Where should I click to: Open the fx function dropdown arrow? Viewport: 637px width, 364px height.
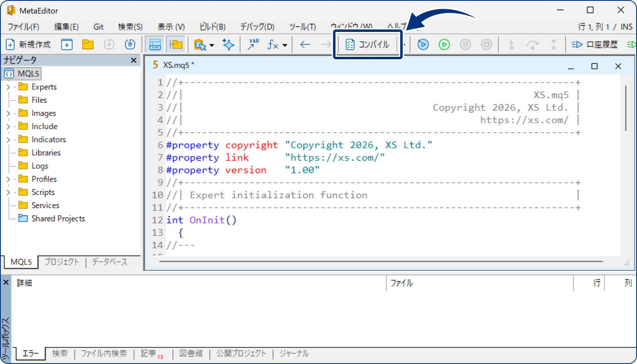[x=285, y=45]
